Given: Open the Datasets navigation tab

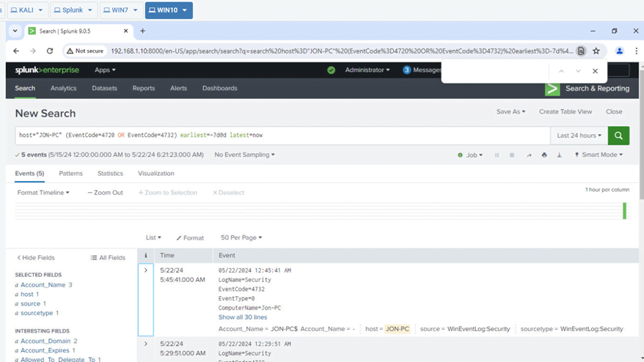Looking at the screenshot, I should [104, 88].
